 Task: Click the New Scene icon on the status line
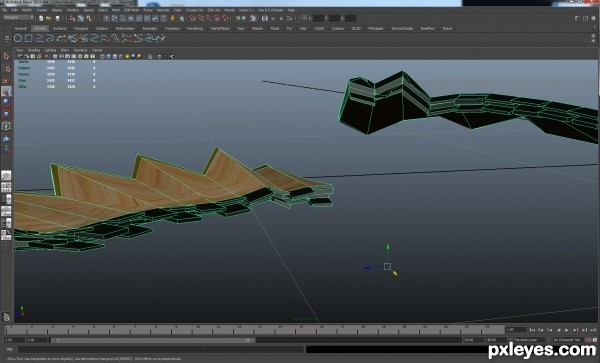pyautogui.click(x=41, y=18)
